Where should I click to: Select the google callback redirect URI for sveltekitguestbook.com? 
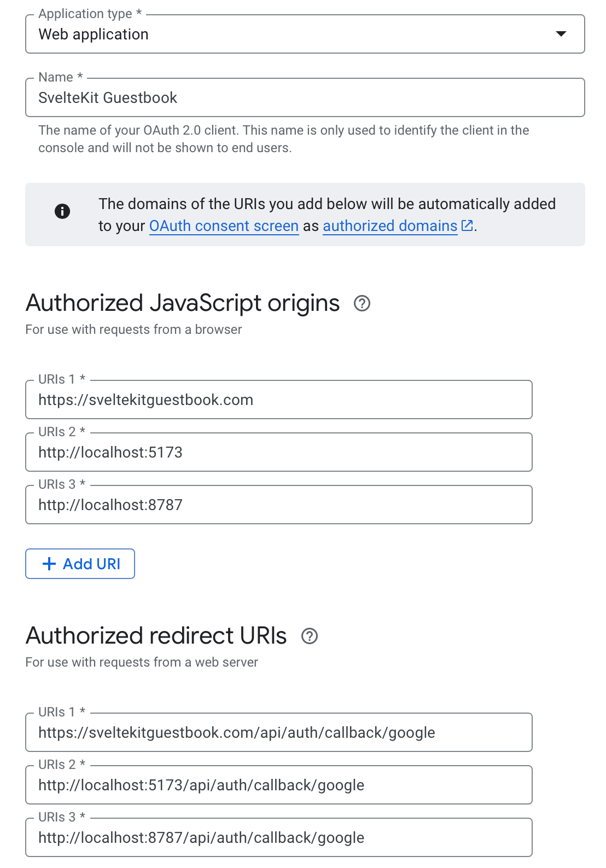pyautogui.click(x=279, y=732)
